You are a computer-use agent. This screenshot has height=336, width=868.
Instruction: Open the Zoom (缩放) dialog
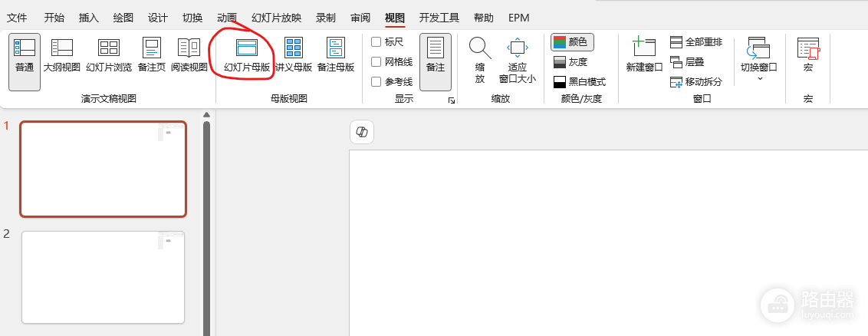click(480, 61)
